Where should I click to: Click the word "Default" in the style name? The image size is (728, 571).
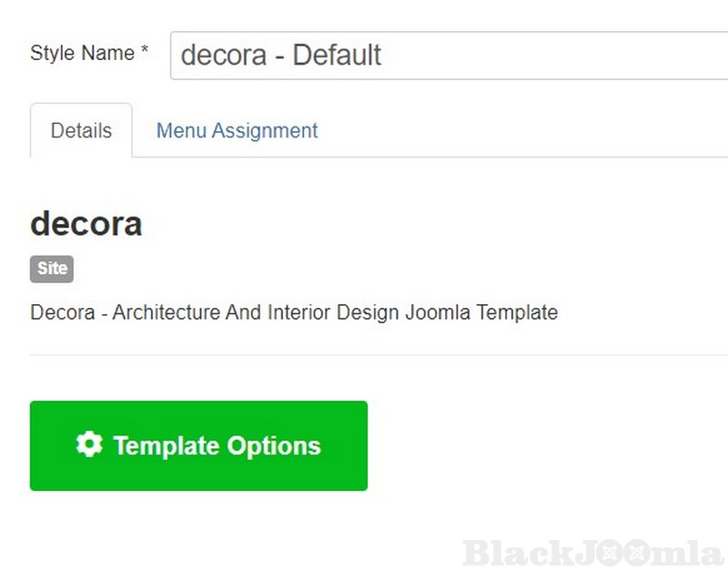337,56
